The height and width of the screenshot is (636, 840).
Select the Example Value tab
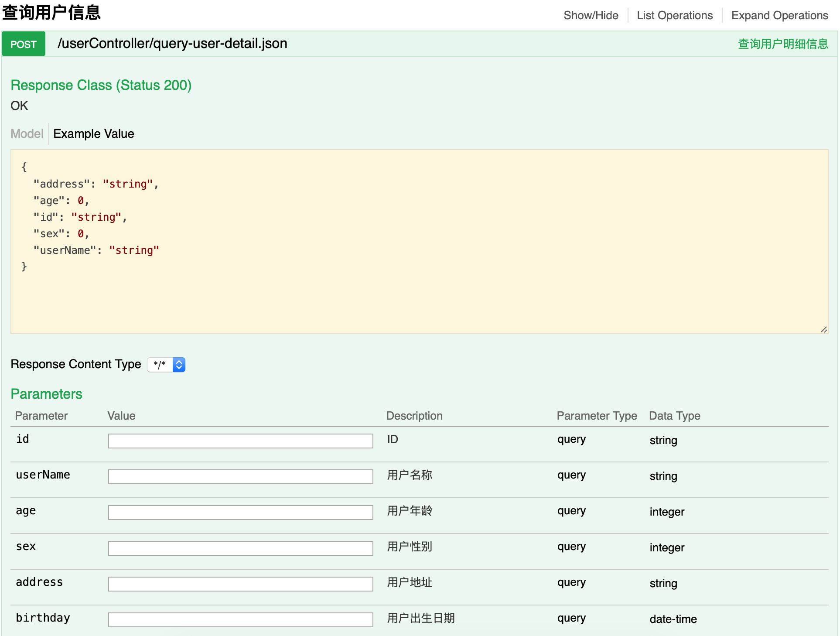(x=94, y=133)
